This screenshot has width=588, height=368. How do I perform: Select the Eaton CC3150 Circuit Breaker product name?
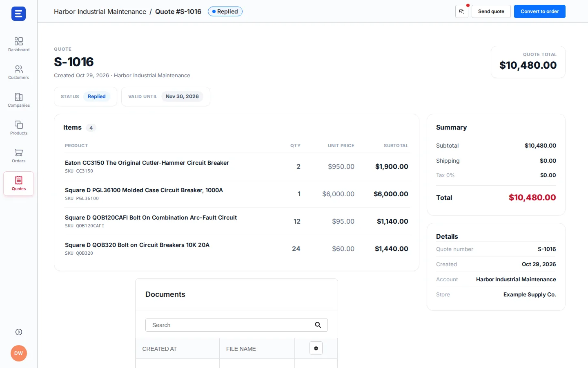point(147,163)
